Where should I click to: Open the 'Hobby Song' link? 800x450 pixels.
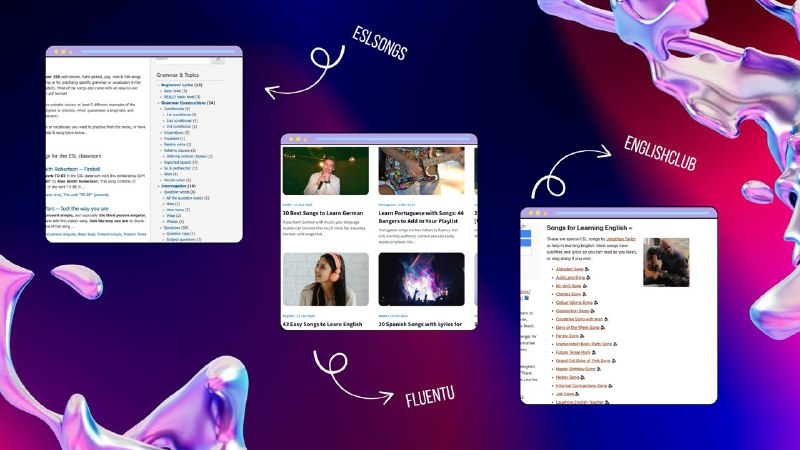point(567,377)
